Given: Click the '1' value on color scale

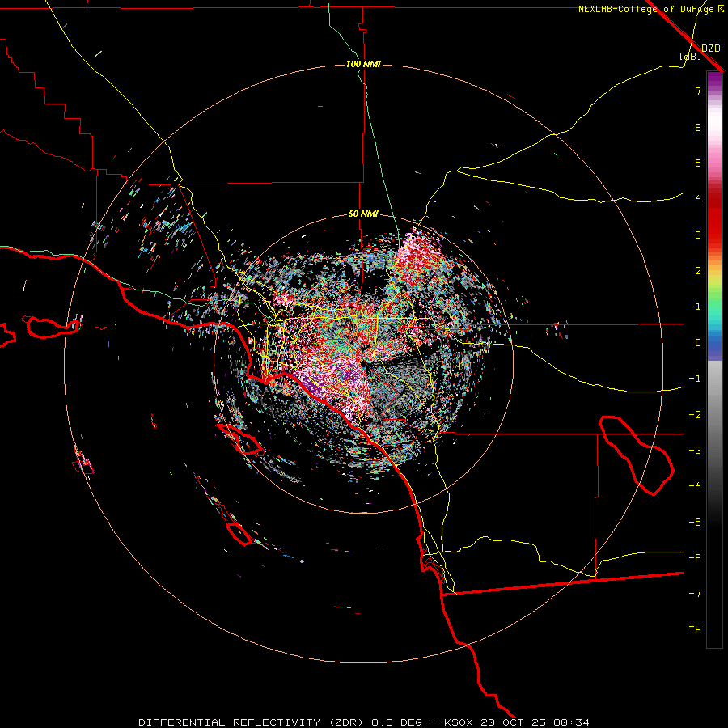Looking at the screenshot, I should tap(698, 307).
